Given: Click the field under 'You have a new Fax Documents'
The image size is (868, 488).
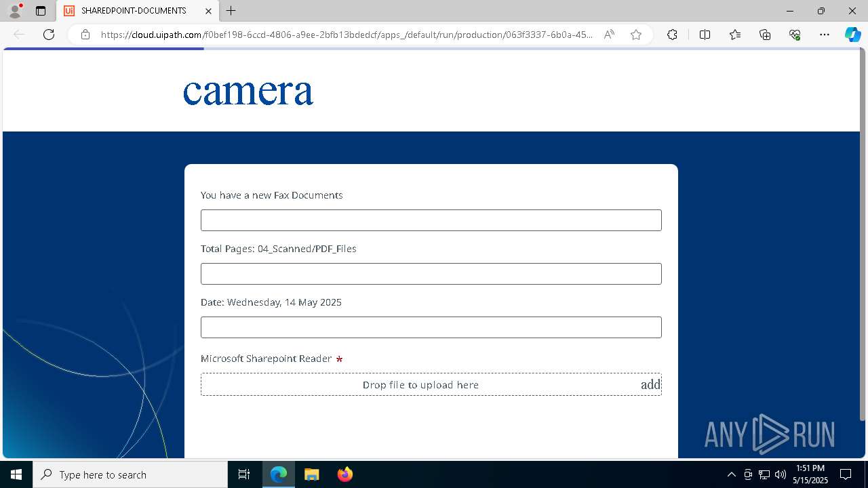Looking at the screenshot, I should coord(431,220).
